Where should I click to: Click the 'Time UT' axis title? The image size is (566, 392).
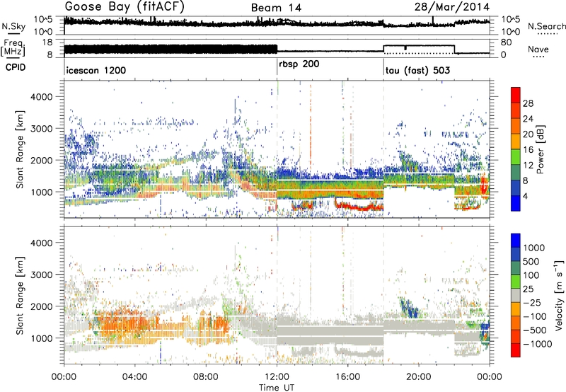coord(277,387)
